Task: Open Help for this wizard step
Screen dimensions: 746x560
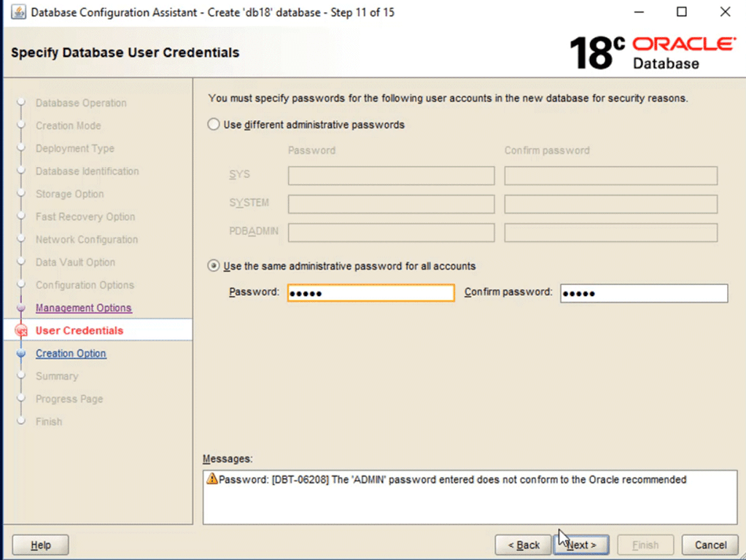Action: (x=40, y=545)
